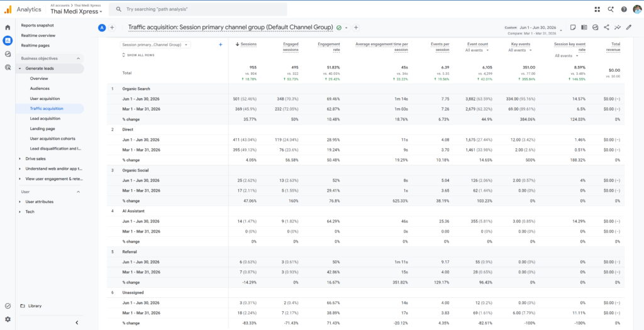
Task: Open the Thai Medi Xpress property selector
Action: point(76,11)
